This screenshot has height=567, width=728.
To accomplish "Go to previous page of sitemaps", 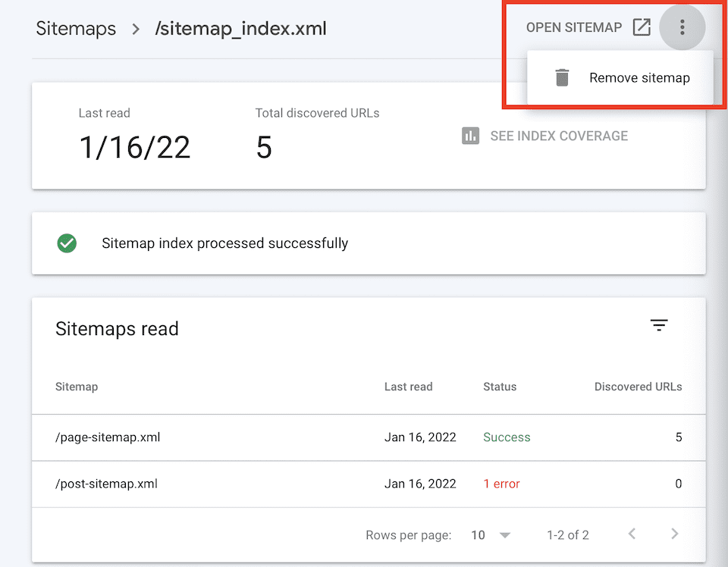I will tap(632, 534).
